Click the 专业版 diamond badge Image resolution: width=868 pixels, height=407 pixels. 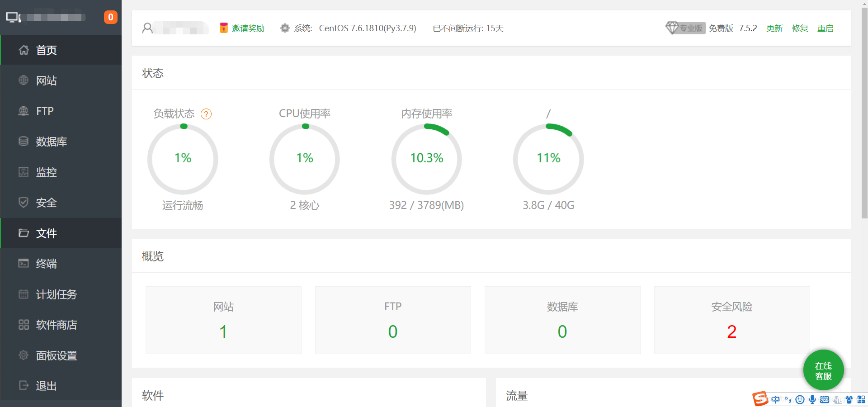coord(685,28)
